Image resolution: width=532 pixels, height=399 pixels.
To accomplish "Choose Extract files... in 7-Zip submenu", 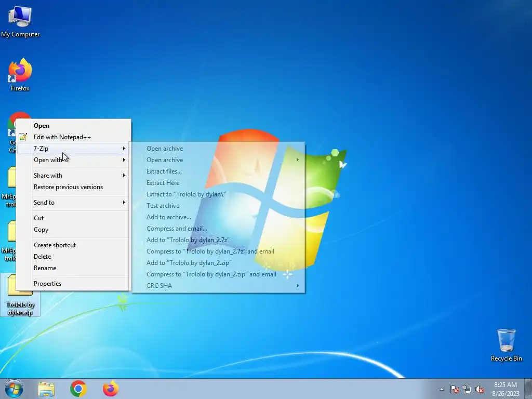I will pyautogui.click(x=218, y=171).
